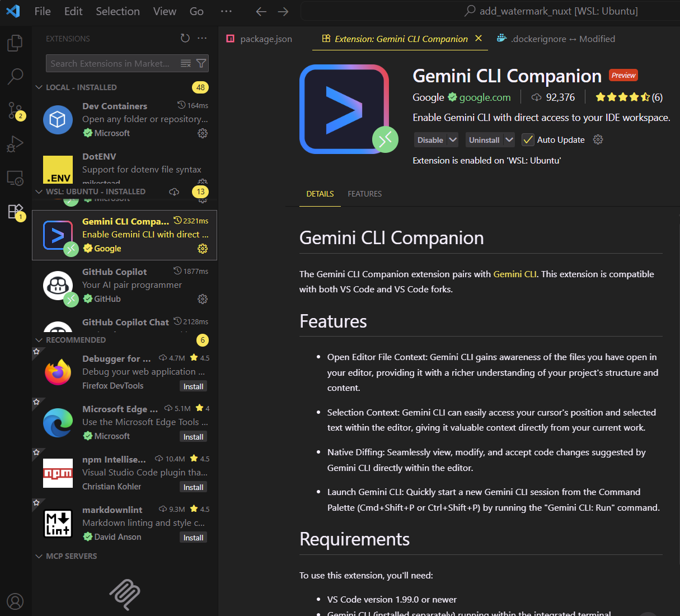Install Microsoft Edge Tools extension
The image size is (680, 616).
(194, 437)
